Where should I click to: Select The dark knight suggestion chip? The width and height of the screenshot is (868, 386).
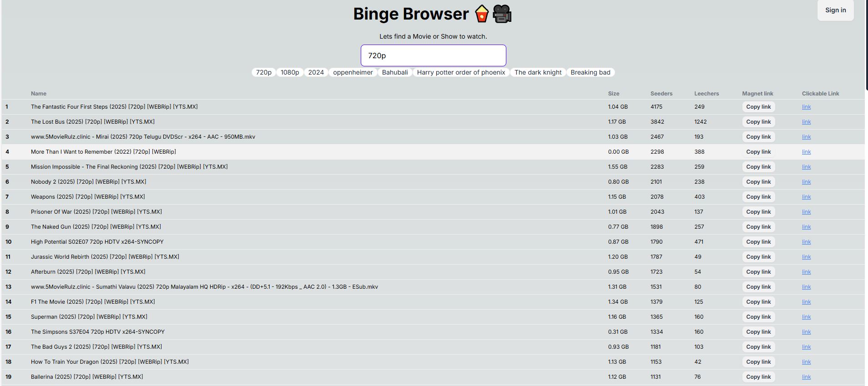(538, 72)
